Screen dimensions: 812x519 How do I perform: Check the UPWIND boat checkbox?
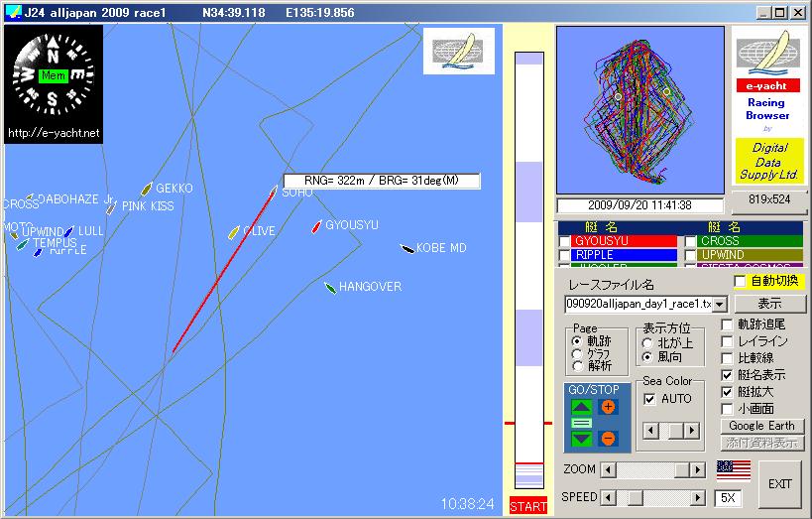(x=690, y=256)
